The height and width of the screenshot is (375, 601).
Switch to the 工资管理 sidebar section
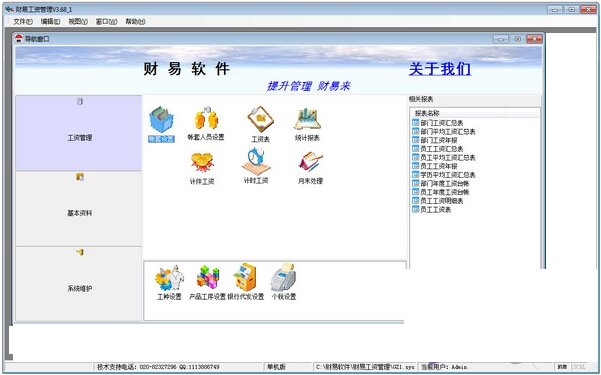[x=79, y=133]
